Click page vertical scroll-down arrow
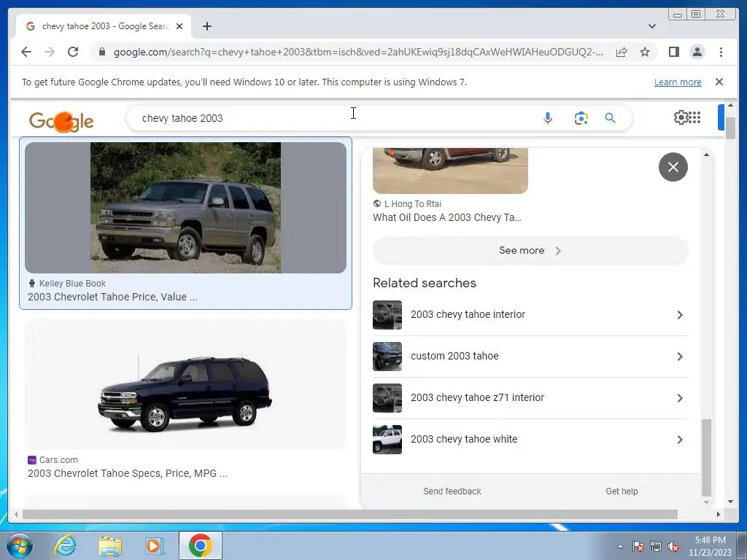Viewport: 747px width, 560px height. (730, 502)
